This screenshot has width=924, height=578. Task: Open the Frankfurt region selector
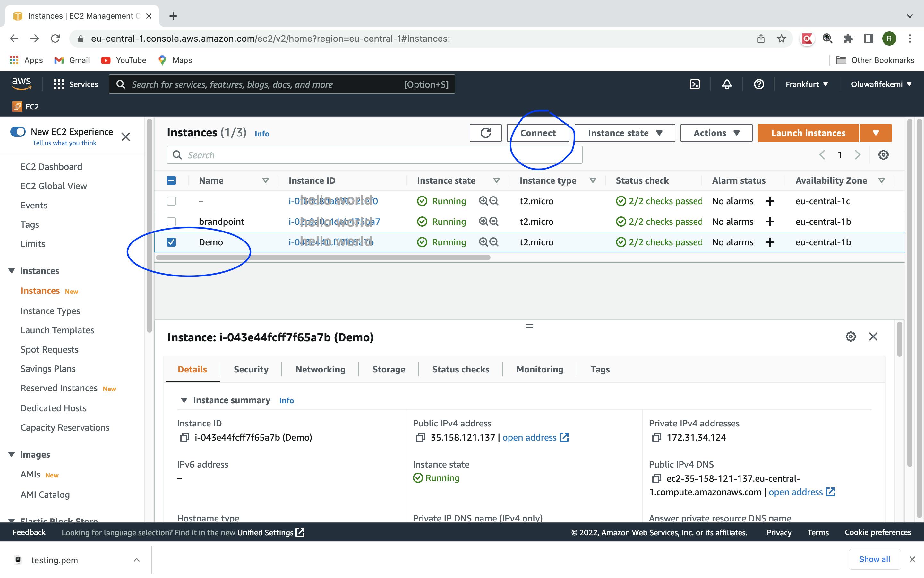tap(807, 84)
